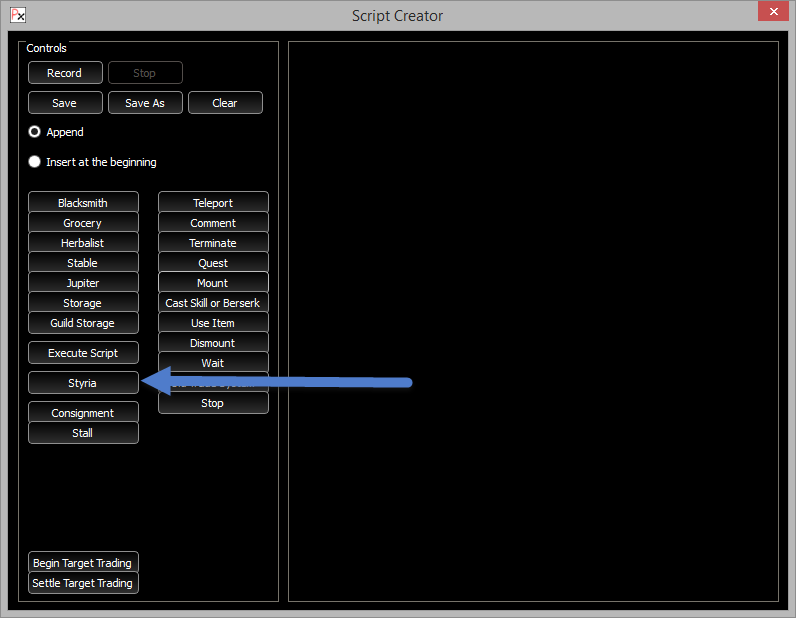Click inside the black script editor area

coord(533,320)
